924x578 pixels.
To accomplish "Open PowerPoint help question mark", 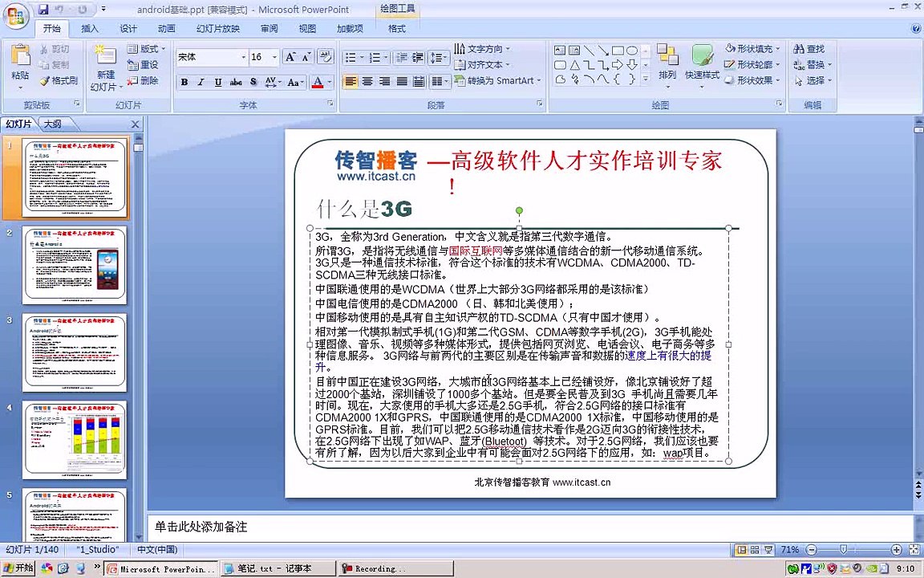I will pyautogui.click(x=916, y=28).
